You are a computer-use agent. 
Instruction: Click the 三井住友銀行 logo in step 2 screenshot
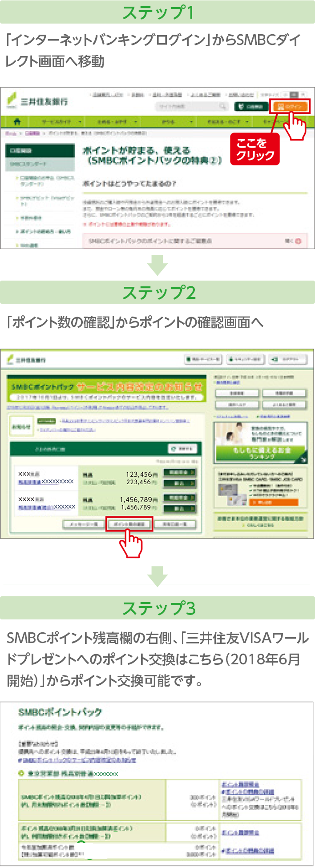(x=26, y=360)
